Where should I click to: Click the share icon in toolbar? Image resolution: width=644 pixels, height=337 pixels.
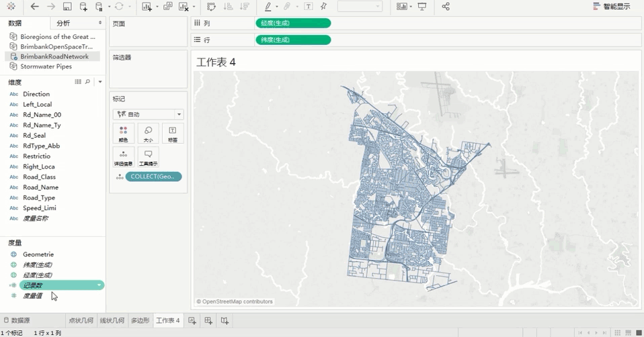pos(446,7)
